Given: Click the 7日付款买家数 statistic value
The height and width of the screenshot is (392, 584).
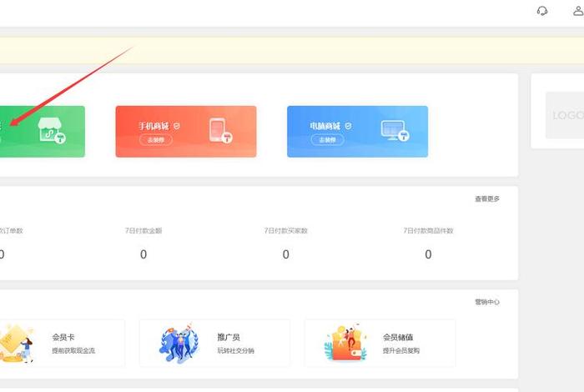Looking at the screenshot, I should (x=286, y=254).
